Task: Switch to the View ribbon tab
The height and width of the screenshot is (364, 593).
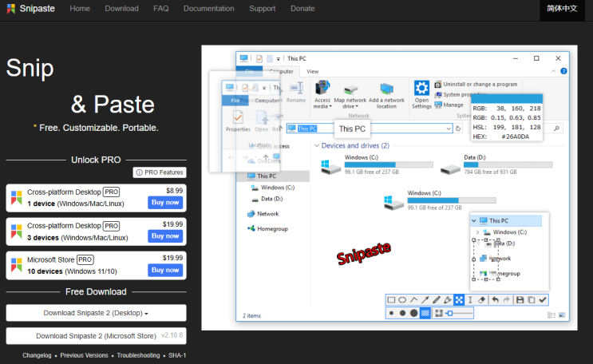Action: point(312,71)
